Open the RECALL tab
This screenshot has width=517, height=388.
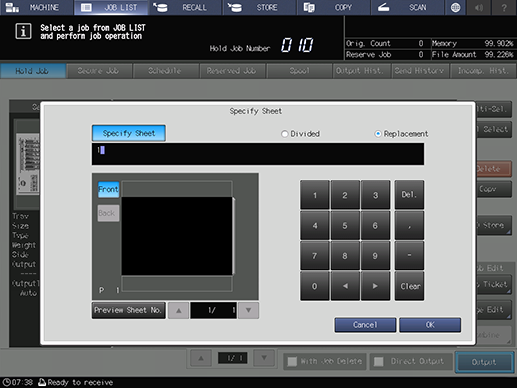click(186, 7)
